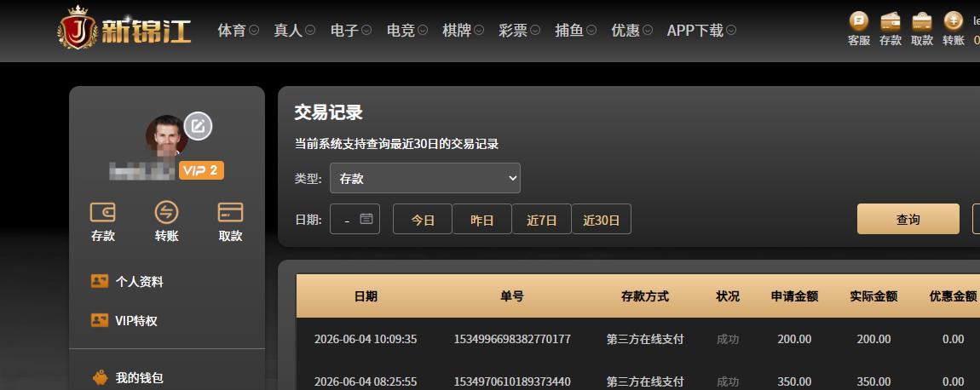Viewport: 980px width, 390px height.
Task: Click the date range input field
Action: click(x=355, y=220)
